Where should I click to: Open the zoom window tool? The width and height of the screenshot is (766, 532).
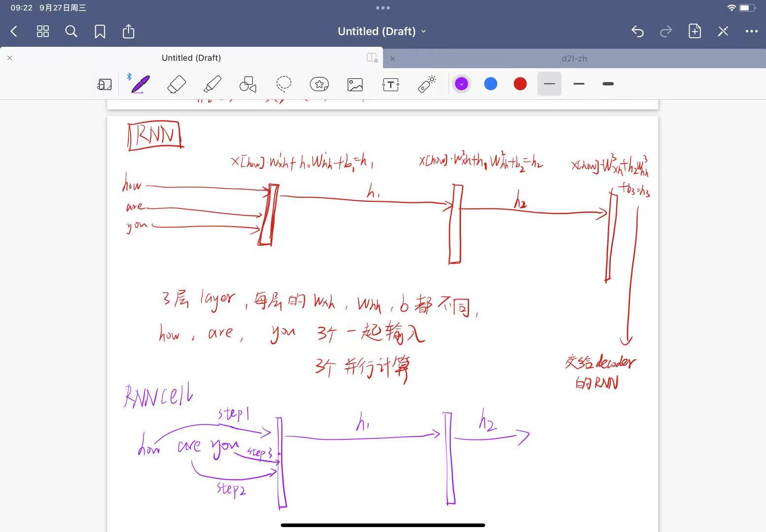[104, 85]
